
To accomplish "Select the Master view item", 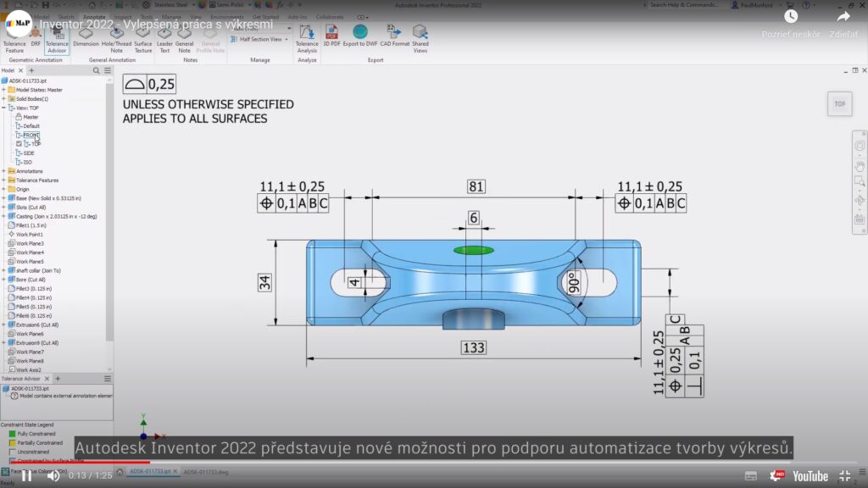I will [x=31, y=117].
